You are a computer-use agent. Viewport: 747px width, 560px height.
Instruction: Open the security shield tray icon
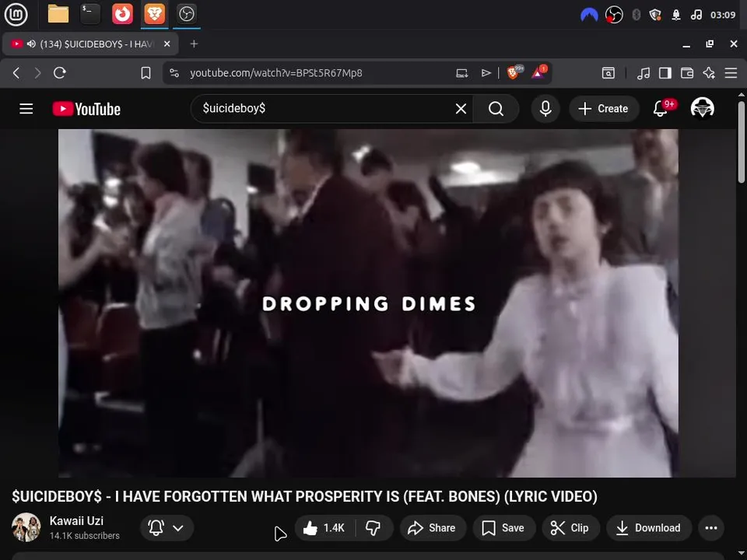coord(655,15)
